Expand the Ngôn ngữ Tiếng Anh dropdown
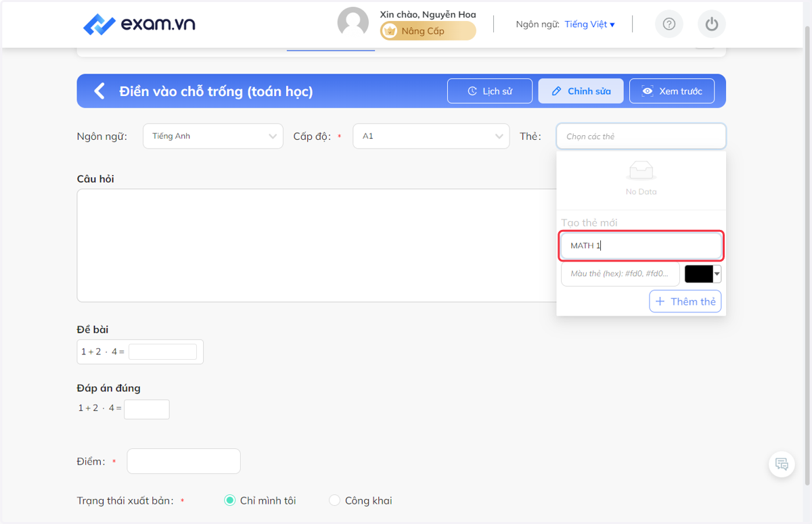 pyautogui.click(x=213, y=136)
